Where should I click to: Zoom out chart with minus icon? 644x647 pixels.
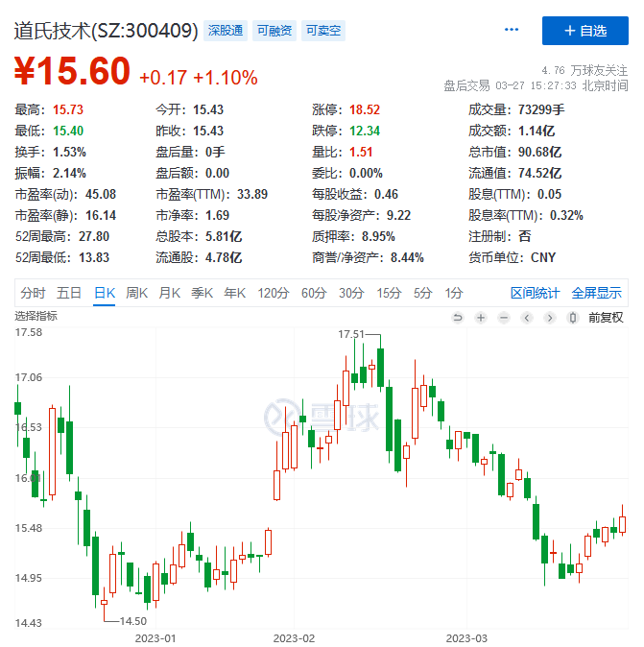tap(504, 318)
